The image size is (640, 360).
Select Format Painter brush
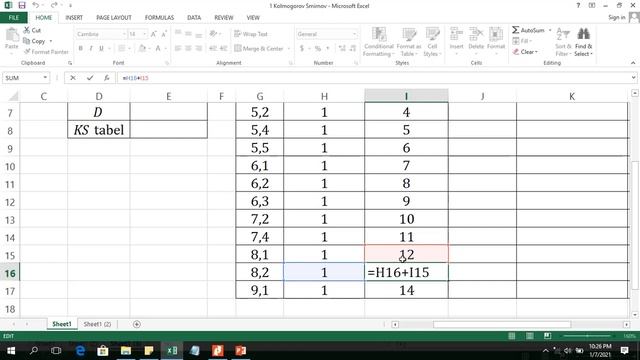(46, 52)
